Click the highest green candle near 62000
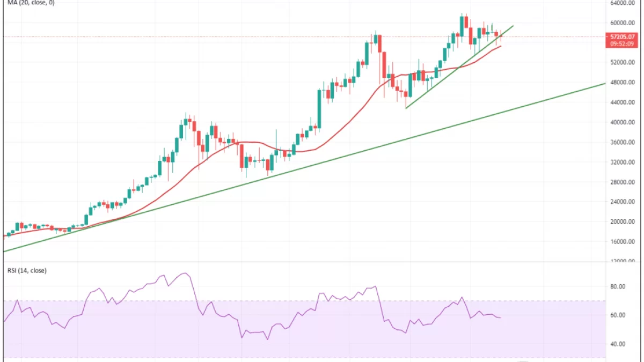 click(x=462, y=24)
